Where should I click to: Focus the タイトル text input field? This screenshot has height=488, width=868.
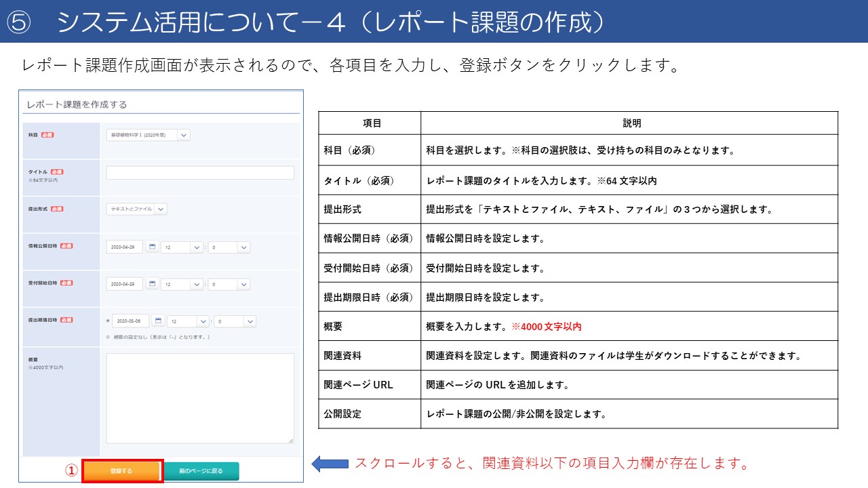click(200, 173)
